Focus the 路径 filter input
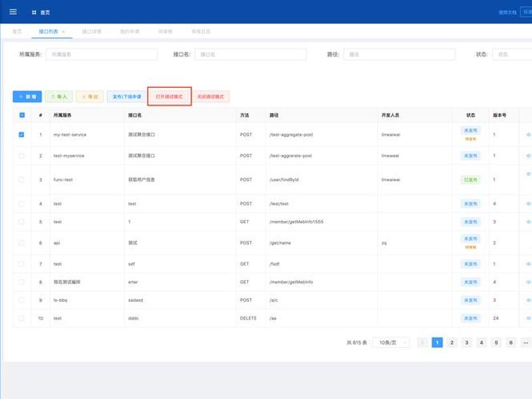 (400, 55)
